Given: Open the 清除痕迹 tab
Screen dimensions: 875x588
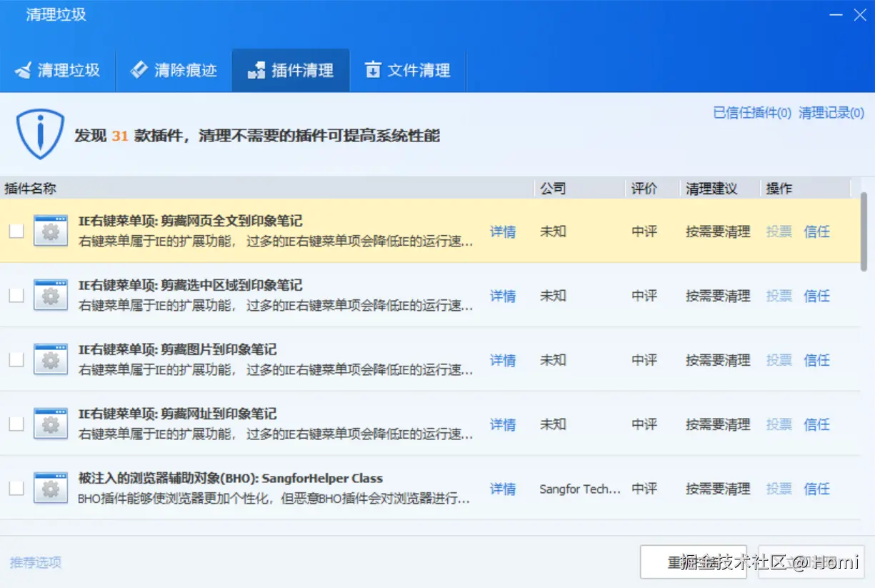Looking at the screenshot, I should coord(174,71).
